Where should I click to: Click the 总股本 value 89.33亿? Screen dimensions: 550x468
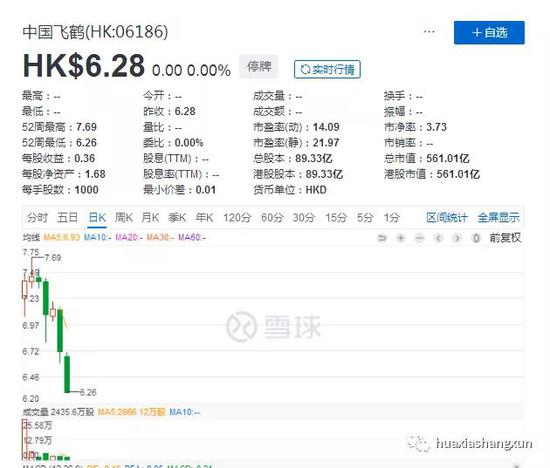click(314, 159)
